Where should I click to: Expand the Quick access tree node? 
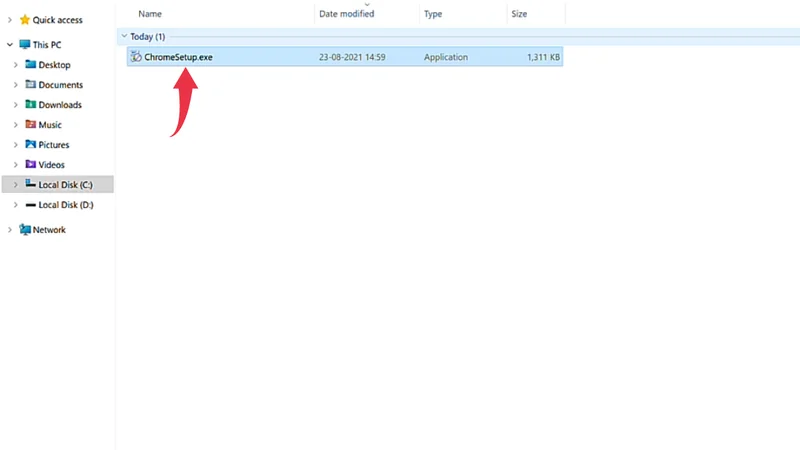(10, 19)
